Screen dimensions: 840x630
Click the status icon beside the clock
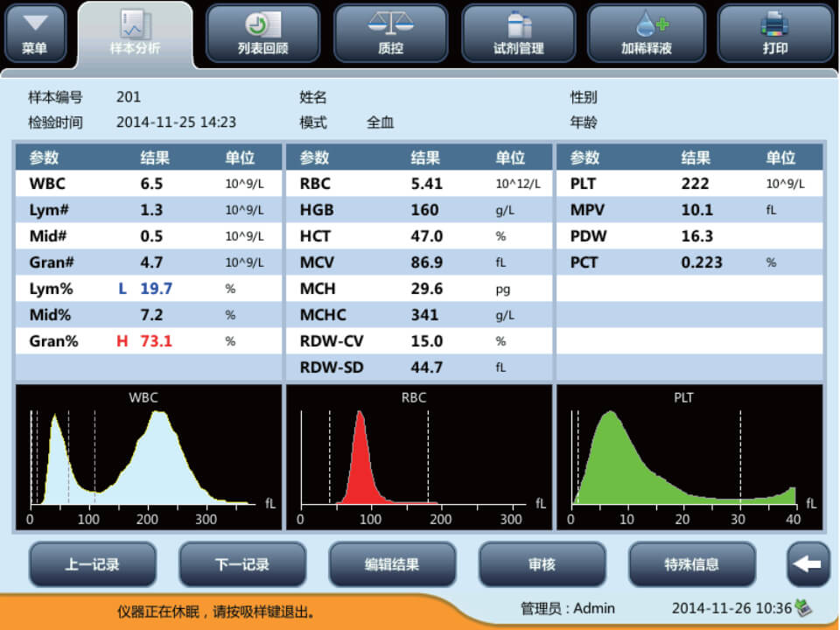[x=803, y=608]
